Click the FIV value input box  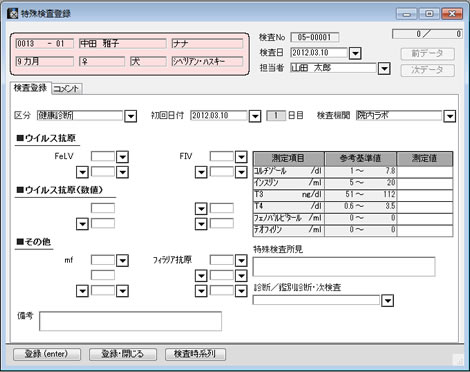click(222, 156)
